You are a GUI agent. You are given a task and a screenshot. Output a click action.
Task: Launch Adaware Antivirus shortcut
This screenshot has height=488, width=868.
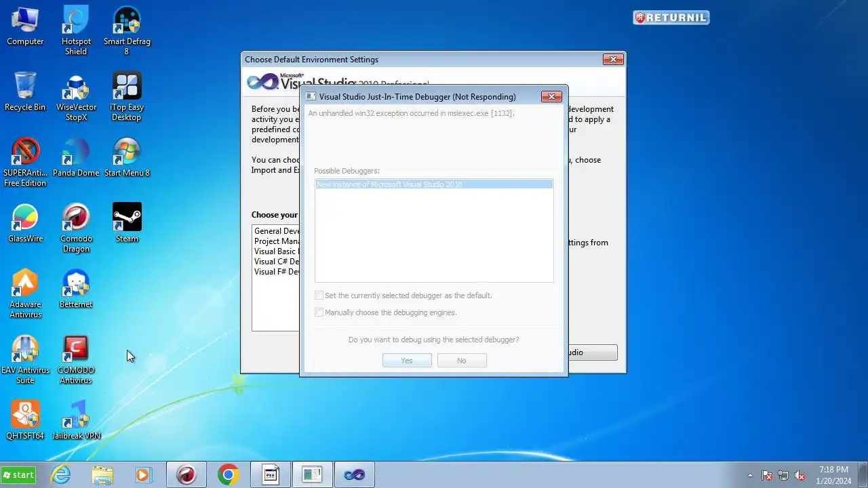click(x=25, y=294)
